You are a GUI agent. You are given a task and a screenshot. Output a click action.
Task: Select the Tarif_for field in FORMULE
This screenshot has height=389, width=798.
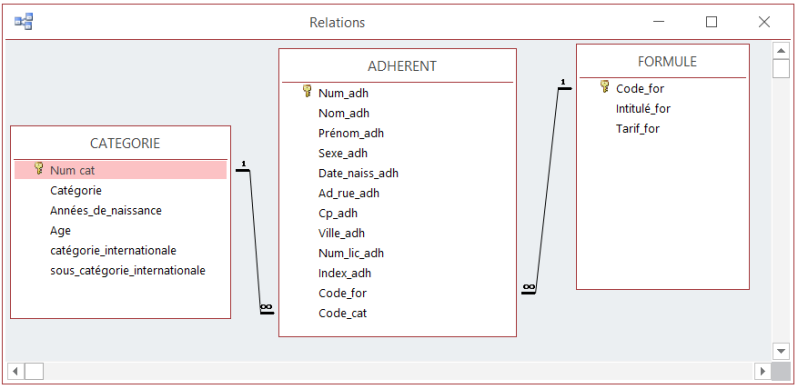[x=663, y=128]
